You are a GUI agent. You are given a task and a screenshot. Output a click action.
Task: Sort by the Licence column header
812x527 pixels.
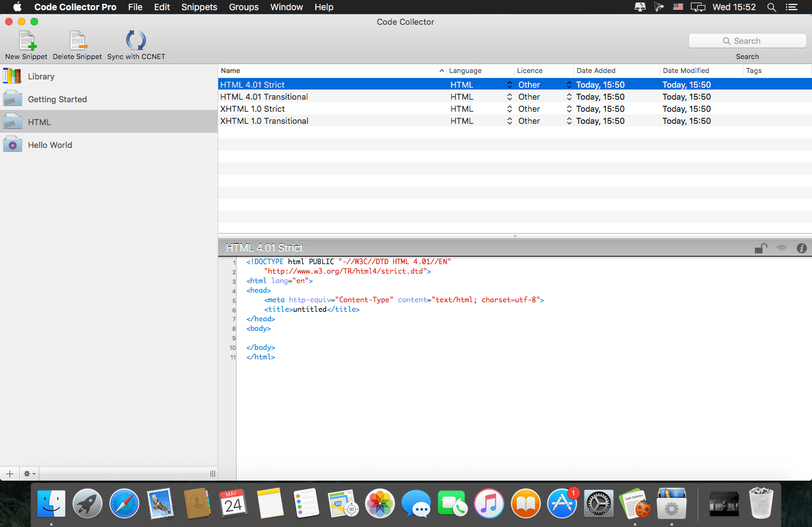[544, 70]
